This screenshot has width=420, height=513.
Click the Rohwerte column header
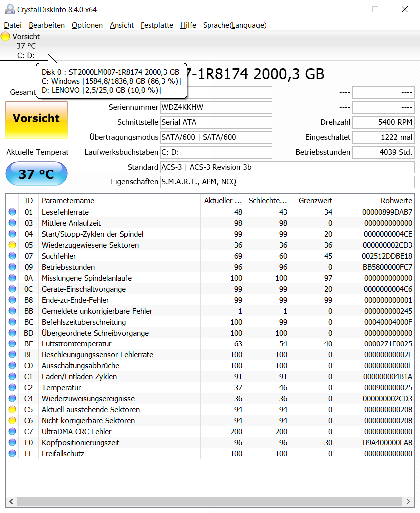point(375,200)
